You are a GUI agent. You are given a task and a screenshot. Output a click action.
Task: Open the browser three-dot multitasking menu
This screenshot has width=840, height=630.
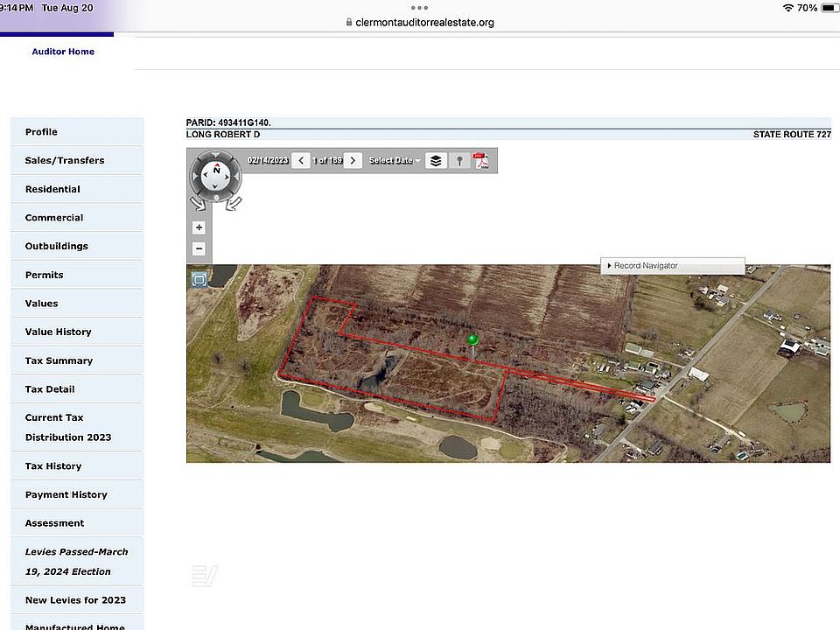tap(419, 8)
